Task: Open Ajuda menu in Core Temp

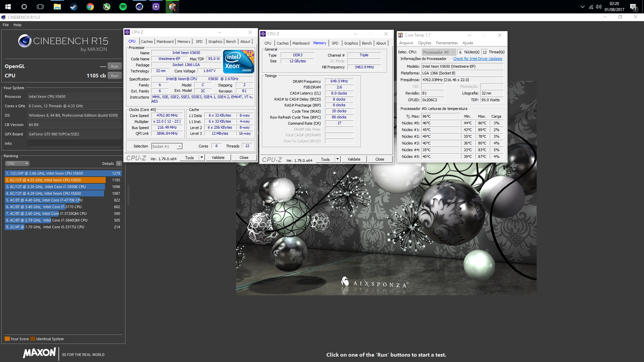Action: pos(468,43)
